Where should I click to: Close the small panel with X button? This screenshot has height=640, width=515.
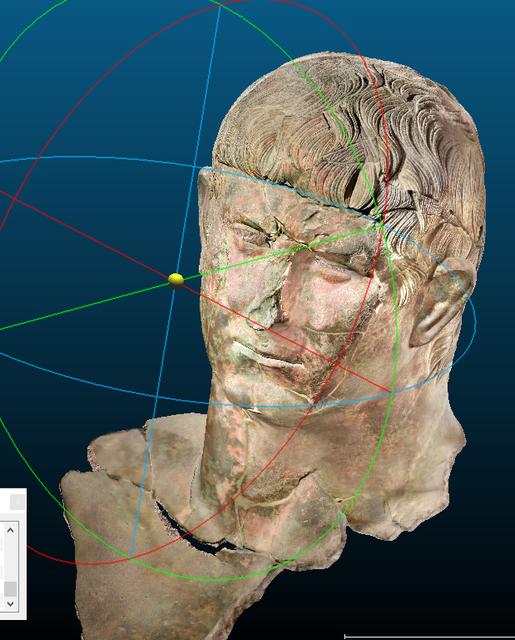coord(17,502)
